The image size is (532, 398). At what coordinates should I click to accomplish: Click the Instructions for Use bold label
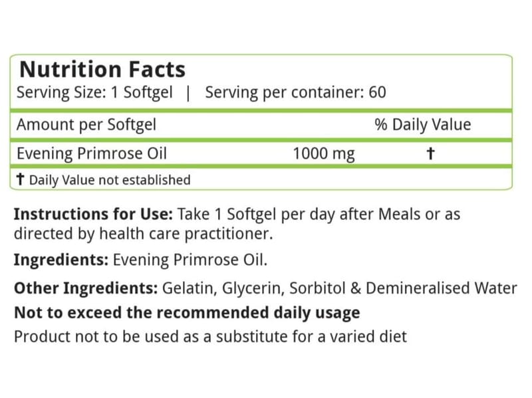(x=93, y=214)
